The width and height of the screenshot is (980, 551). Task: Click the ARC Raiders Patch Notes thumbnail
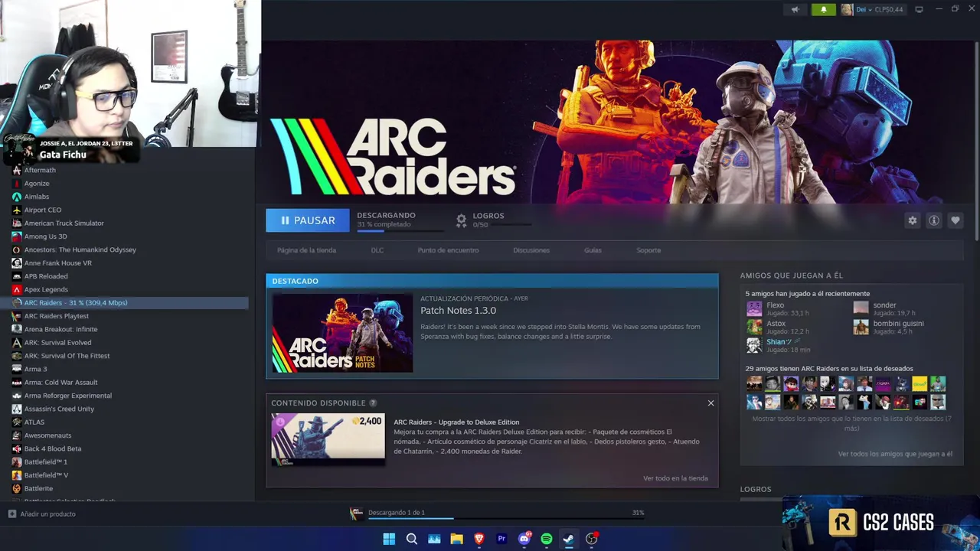click(x=342, y=333)
